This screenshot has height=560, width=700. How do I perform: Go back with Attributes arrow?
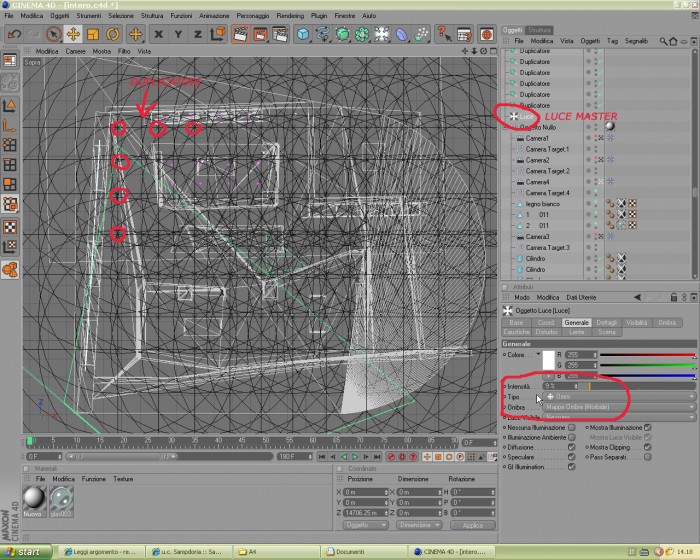click(x=638, y=297)
